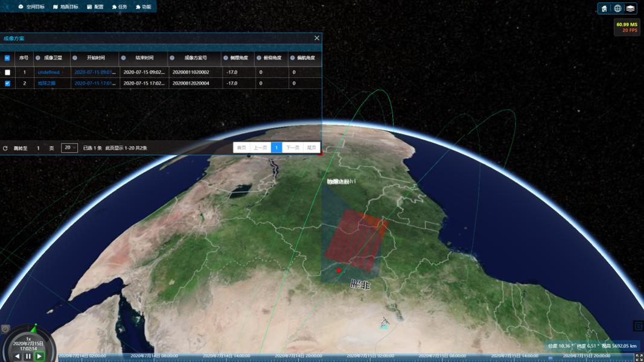Open the 配置 menu

[x=95, y=7]
